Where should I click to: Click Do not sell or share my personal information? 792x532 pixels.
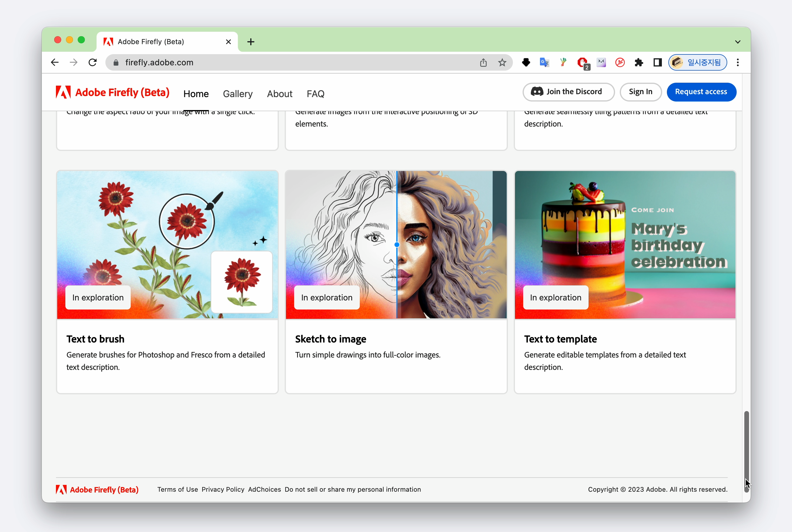tap(353, 489)
